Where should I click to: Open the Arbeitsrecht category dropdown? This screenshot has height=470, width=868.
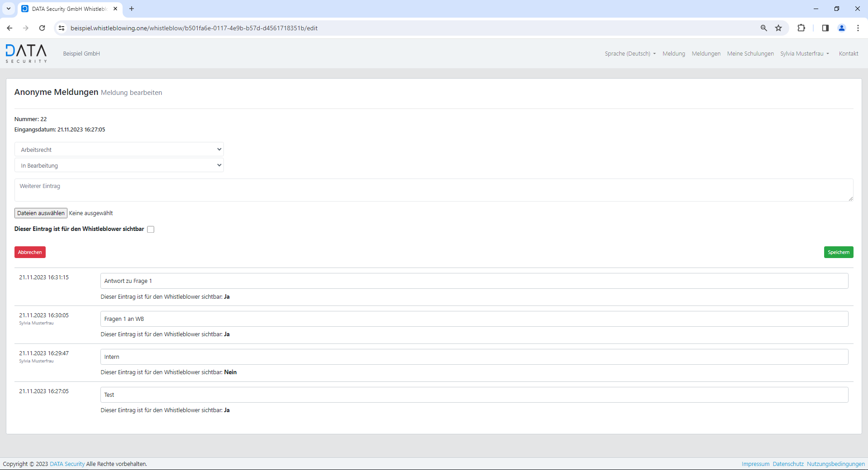coord(119,150)
